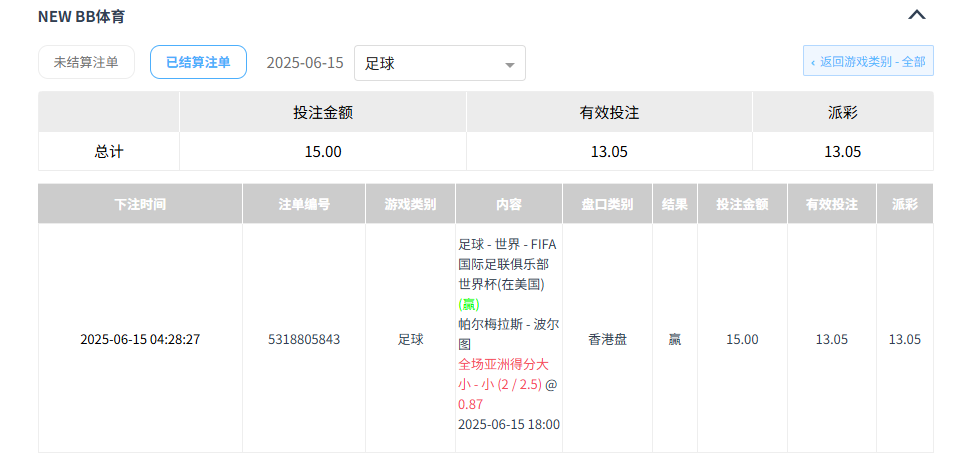Select bet number 5318805843
This screenshot has width=956, height=461.
coord(304,339)
